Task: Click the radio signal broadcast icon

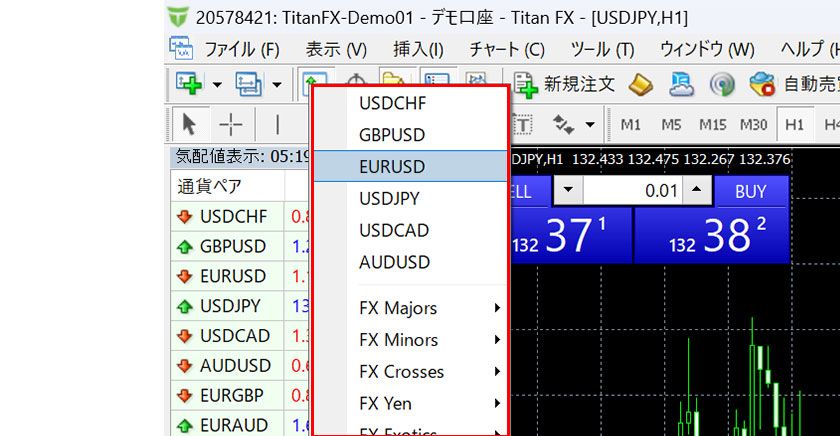Action: pyautogui.click(x=722, y=85)
